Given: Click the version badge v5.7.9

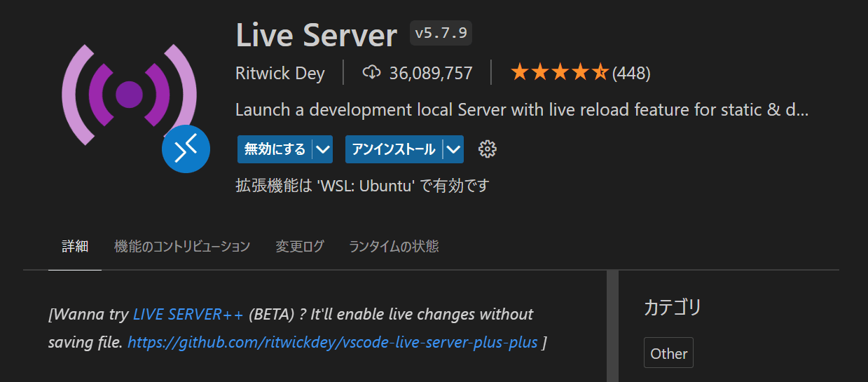Looking at the screenshot, I should 441,33.
